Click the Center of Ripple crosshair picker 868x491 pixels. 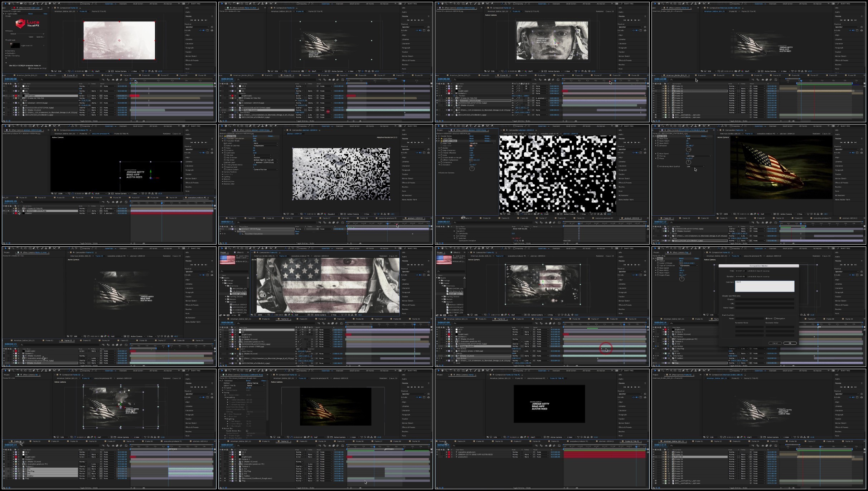tap(681, 263)
